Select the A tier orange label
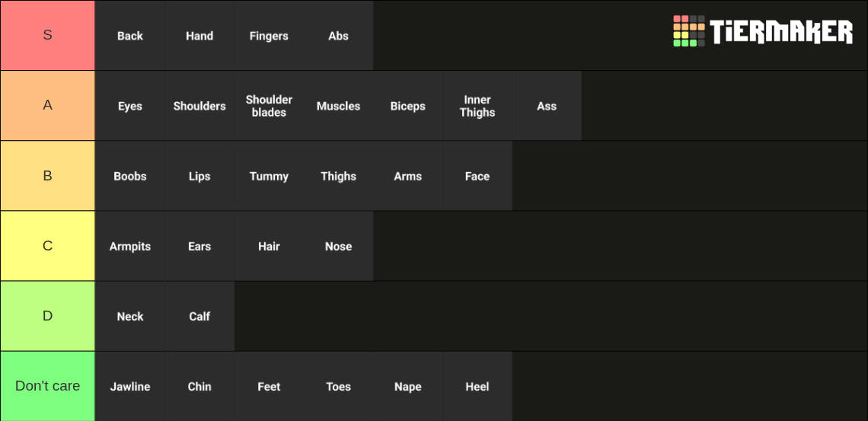 [x=48, y=106]
